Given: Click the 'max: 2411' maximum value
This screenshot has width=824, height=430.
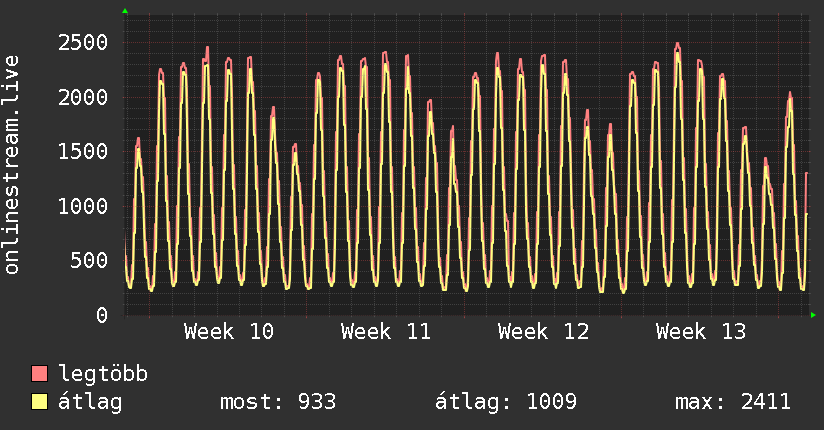Looking at the screenshot, I should click(x=733, y=402).
